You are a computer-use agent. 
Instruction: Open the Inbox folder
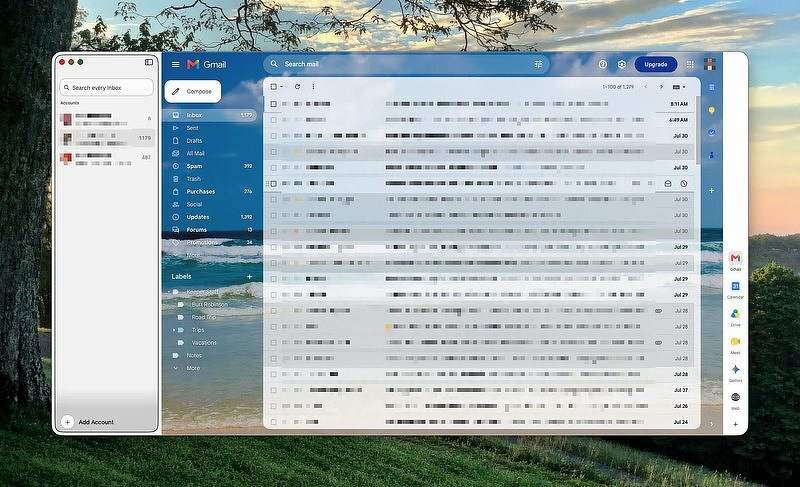[210, 115]
